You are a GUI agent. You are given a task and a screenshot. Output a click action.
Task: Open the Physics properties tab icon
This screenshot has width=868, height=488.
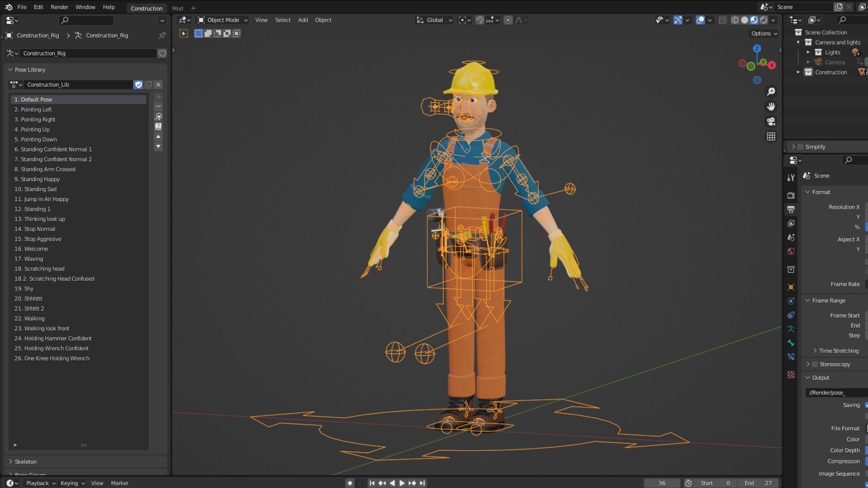[x=791, y=301]
